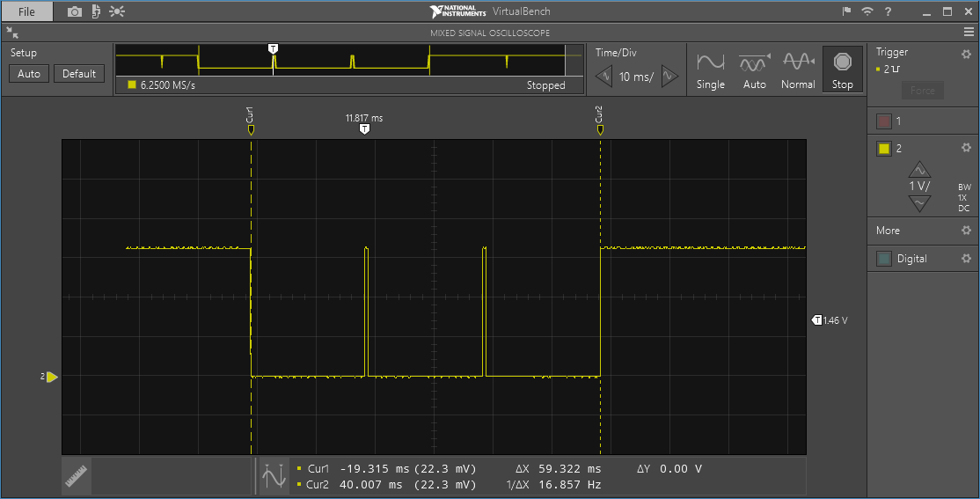This screenshot has height=499, width=980.
Task: Decrease channel 2 volts per division
Action: 919,204
